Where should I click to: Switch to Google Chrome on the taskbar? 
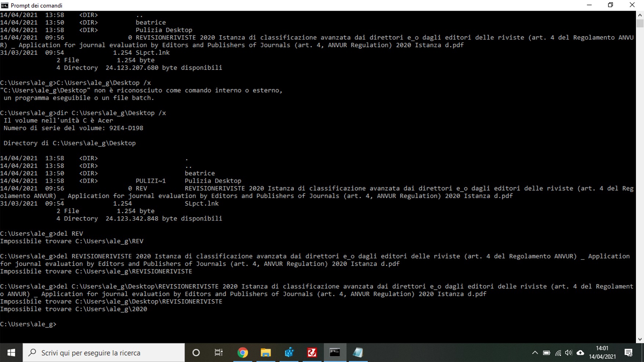(x=242, y=352)
